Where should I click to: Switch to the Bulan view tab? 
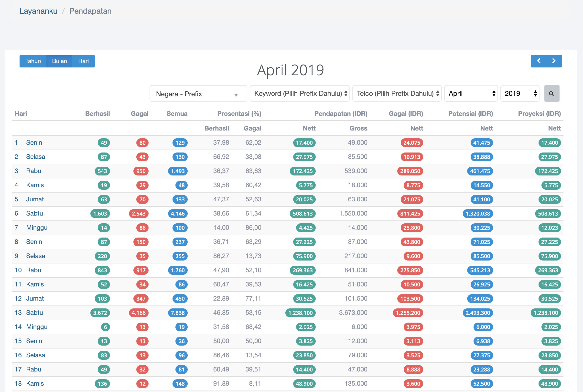click(59, 61)
